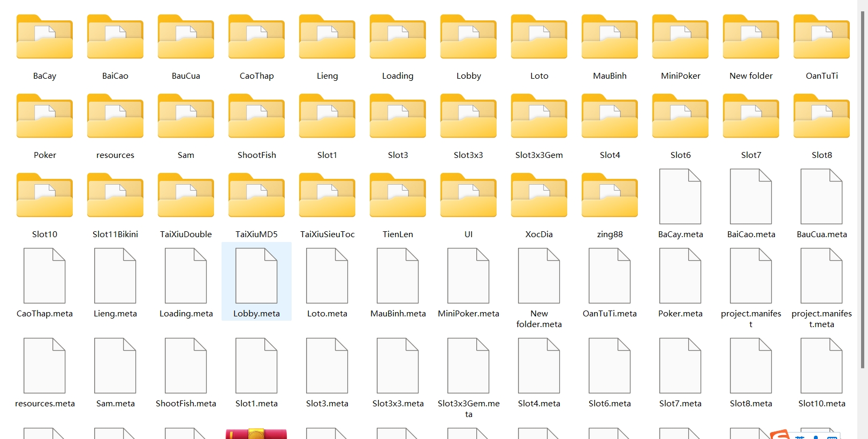
Task: Select the MiniPoker.meta file
Action: [x=468, y=277]
